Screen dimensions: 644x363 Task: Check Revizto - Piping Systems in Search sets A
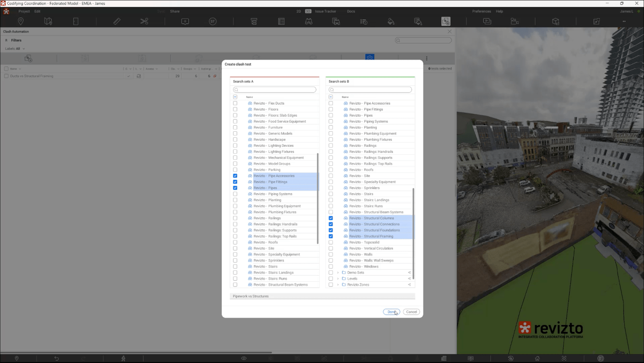[235, 194]
